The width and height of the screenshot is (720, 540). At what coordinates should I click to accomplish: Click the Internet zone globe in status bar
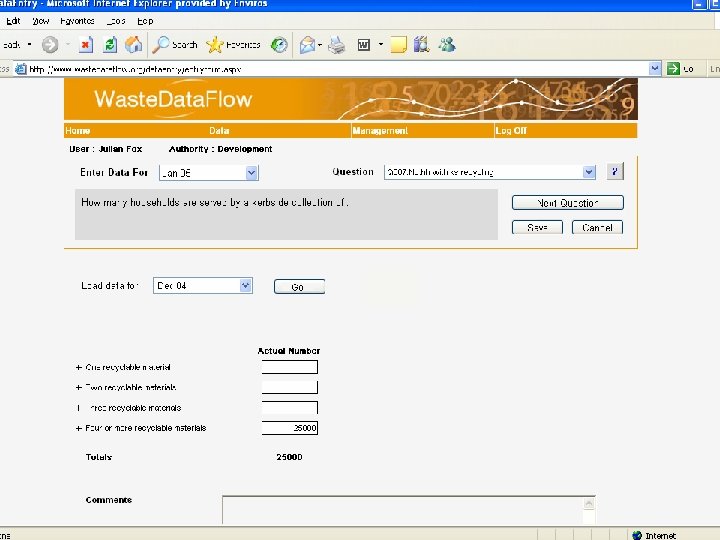[x=637, y=535]
